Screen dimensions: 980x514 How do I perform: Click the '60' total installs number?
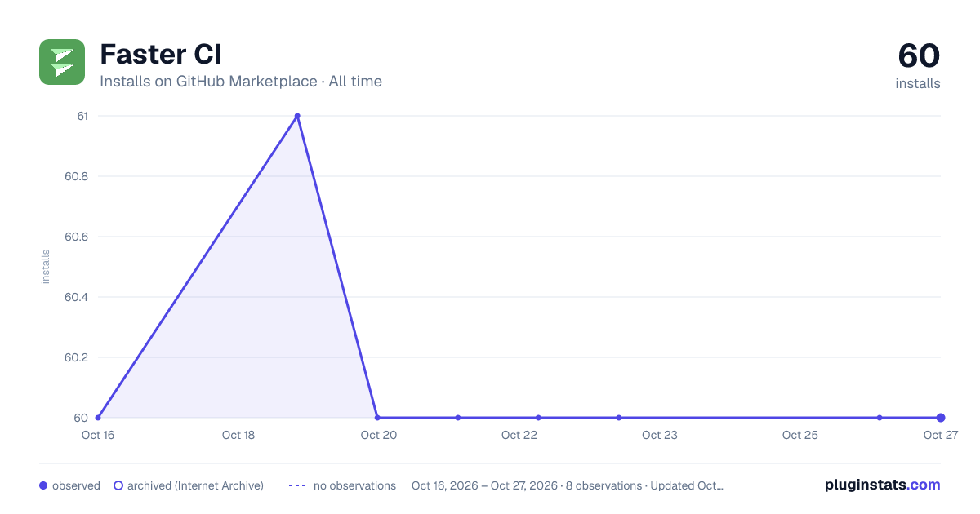[919, 56]
